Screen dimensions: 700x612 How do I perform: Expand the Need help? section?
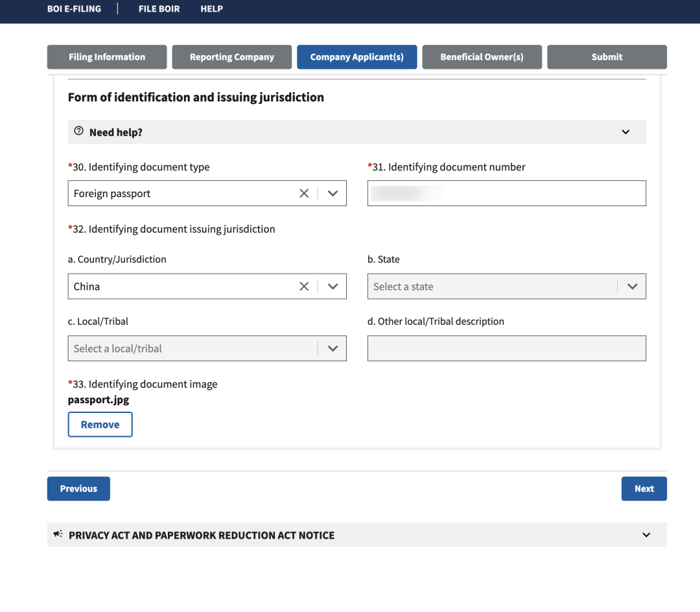(625, 132)
